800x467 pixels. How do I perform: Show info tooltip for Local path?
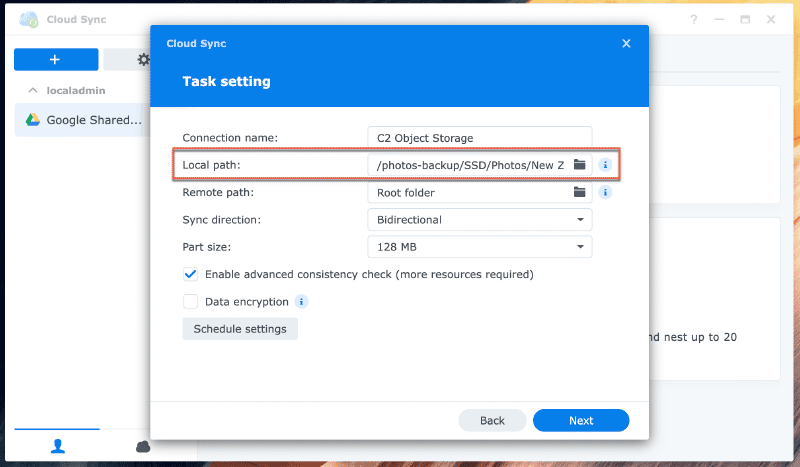click(x=604, y=164)
